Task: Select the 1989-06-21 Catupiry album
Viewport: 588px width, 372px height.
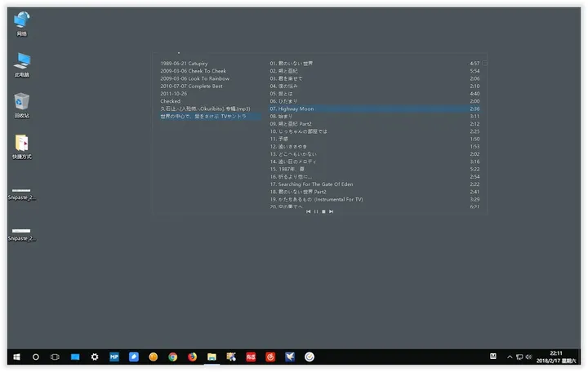Action: pyautogui.click(x=184, y=63)
